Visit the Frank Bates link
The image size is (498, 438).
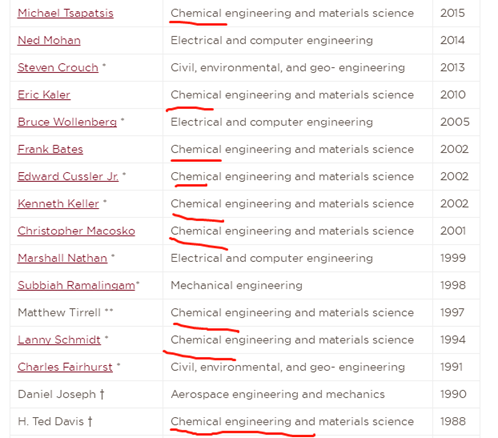point(50,149)
